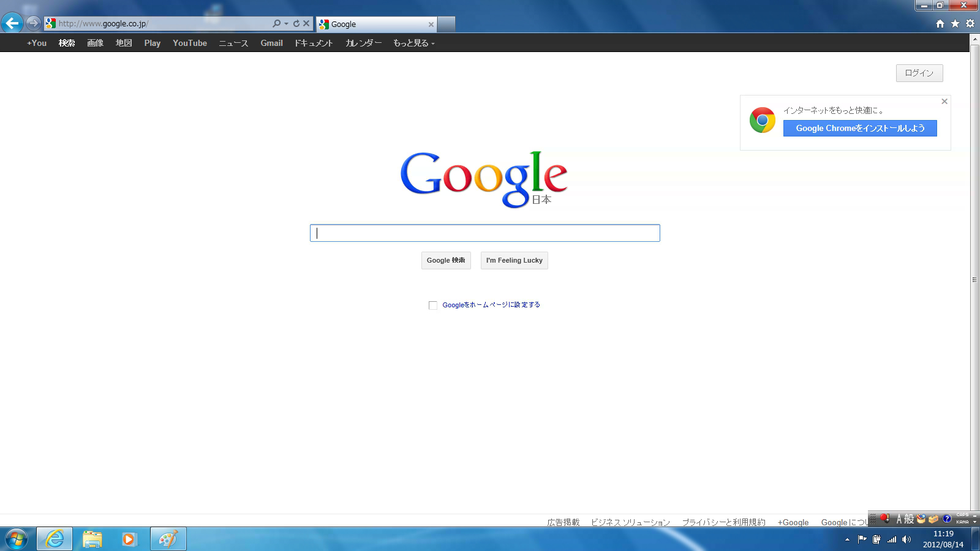Click the IME input mode A indicator

899,519
